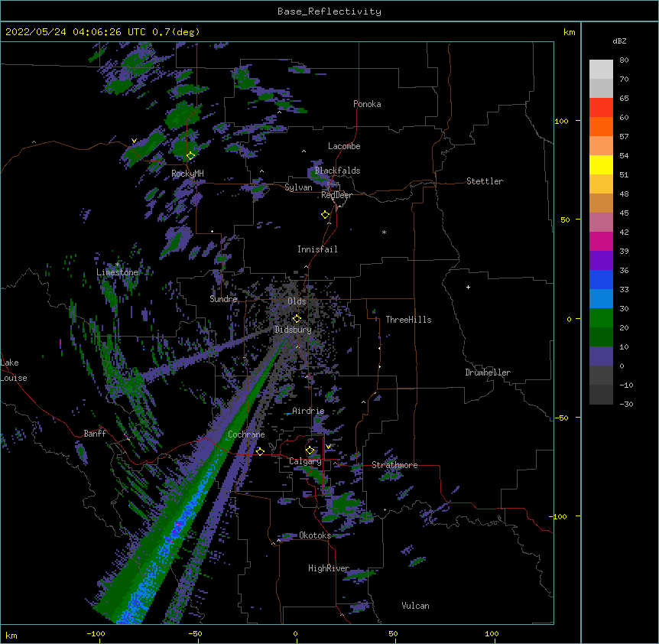Screen dimensions: 659x644
Task: Pick the magenta 39-42 dBZ legend swatch
Action: point(601,241)
